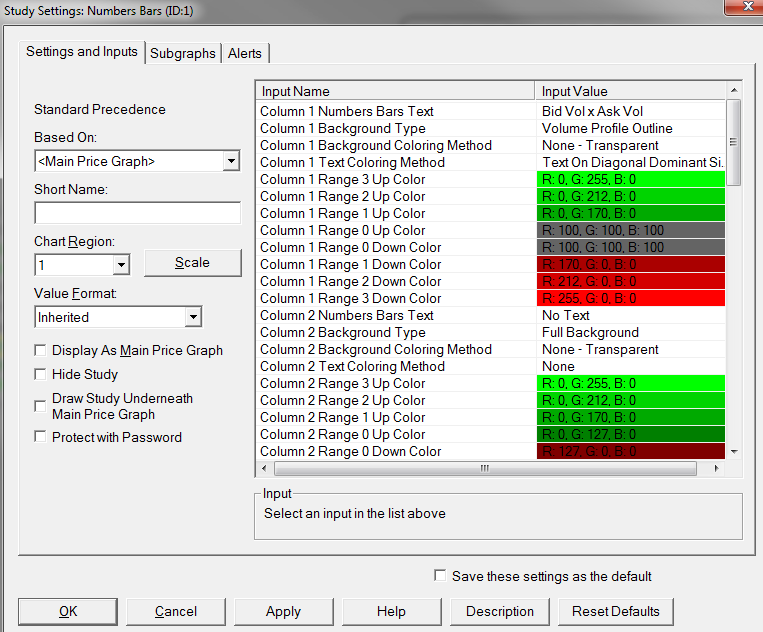Click the inputs list scroll down arrow
Screen dimensions: 763x632
pos(734,451)
